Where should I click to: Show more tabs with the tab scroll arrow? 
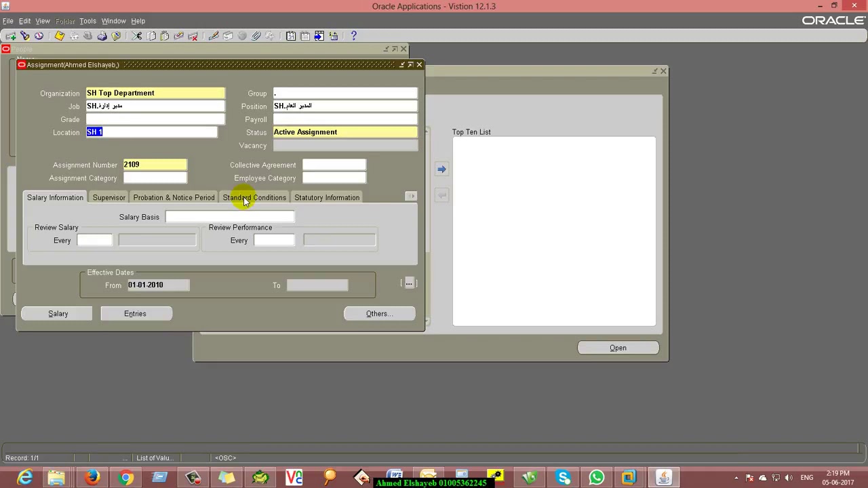(411, 197)
